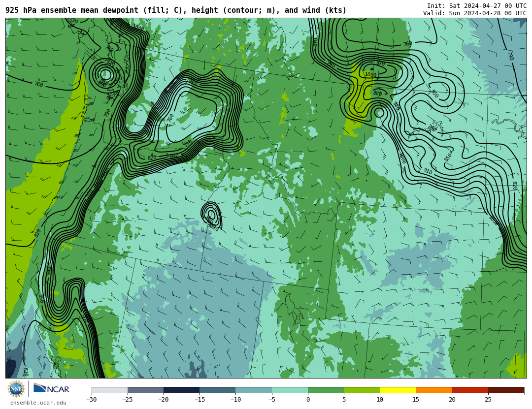Select the Init: Sat 2024-04-27 00 UTC text
Image resolution: width=532 pixels, height=409 pixels.
pyautogui.click(x=477, y=6)
